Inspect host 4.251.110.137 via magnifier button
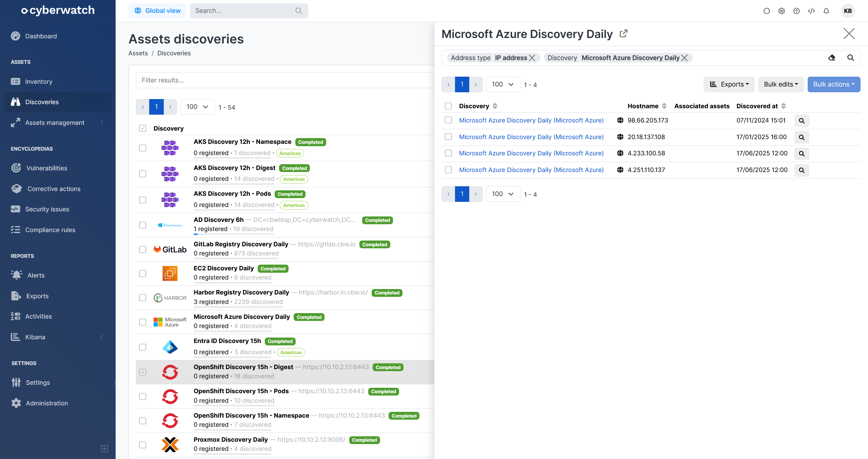The width and height of the screenshot is (868, 459). coord(802,170)
